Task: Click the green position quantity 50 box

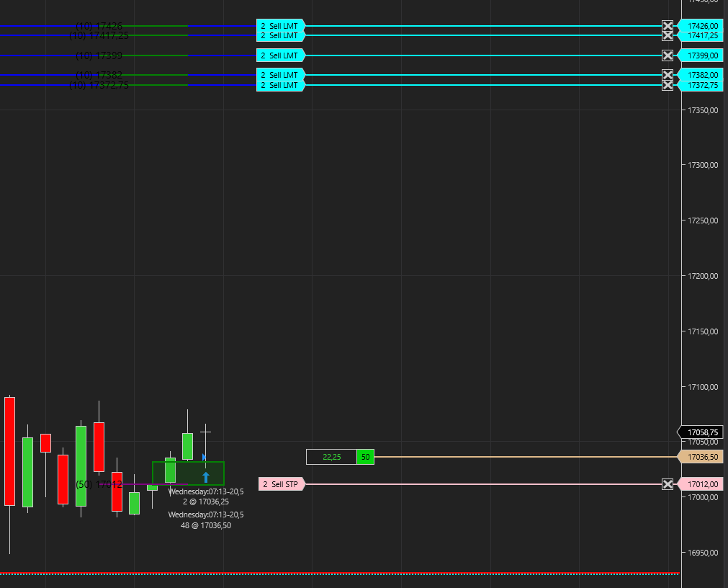Action: pyautogui.click(x=365, y=457)
